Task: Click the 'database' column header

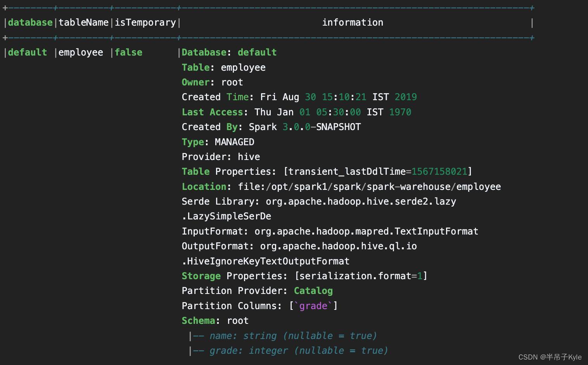Action: [x=30, y=23]
